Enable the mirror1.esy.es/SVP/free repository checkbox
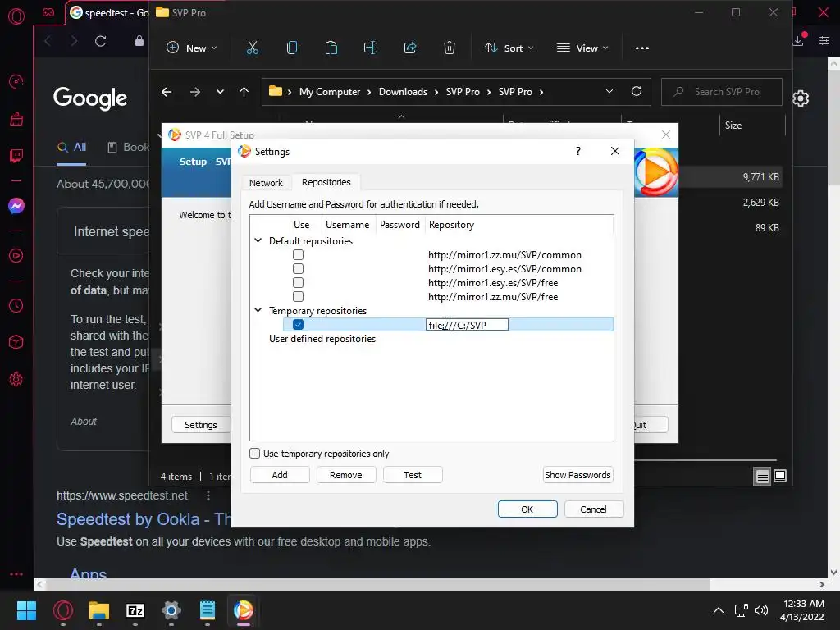Viewport: 840px width, 630px height. [299, 283]
